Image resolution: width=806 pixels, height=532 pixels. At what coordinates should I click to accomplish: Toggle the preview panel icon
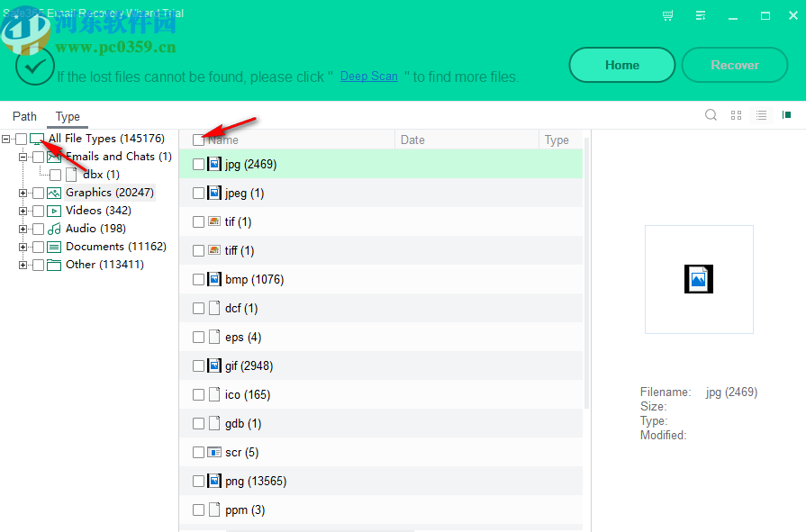pyautogui.click(x=785, y=114)
